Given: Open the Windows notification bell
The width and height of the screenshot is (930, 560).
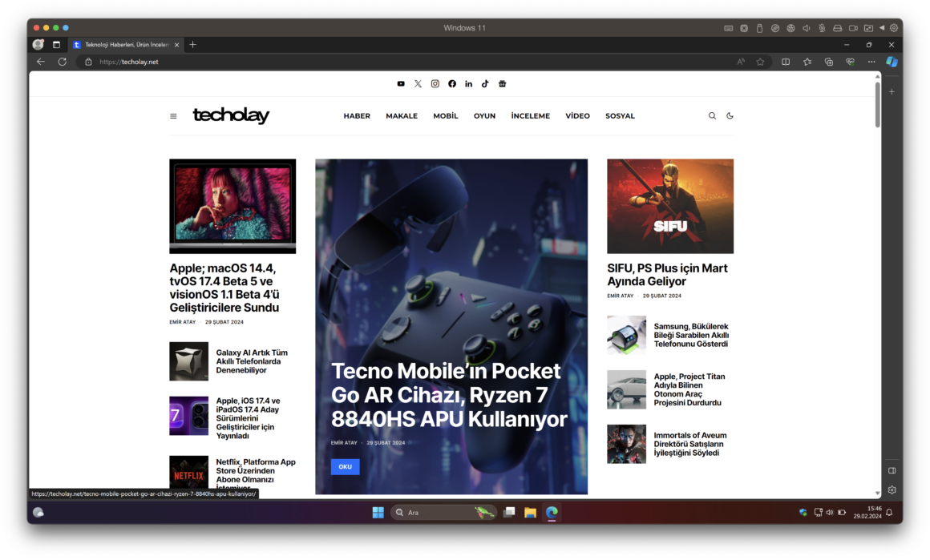Looking at the screenshot, I should click(x=890, y=513).
